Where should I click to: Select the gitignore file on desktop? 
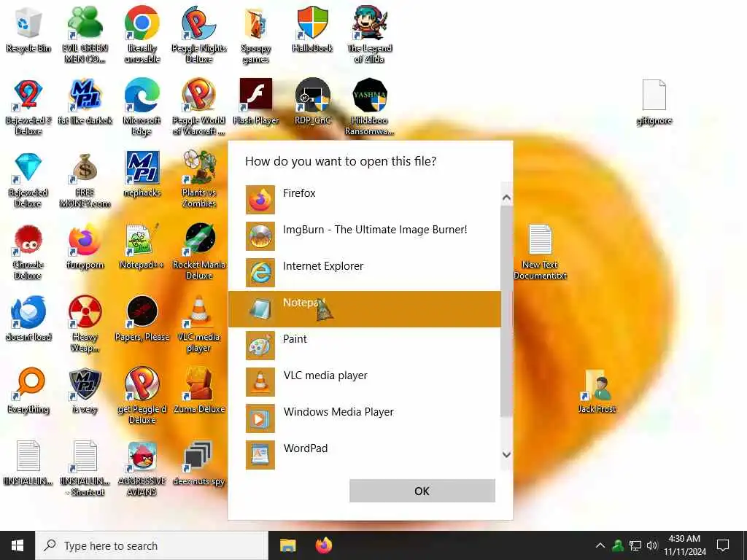coord(654,102)
